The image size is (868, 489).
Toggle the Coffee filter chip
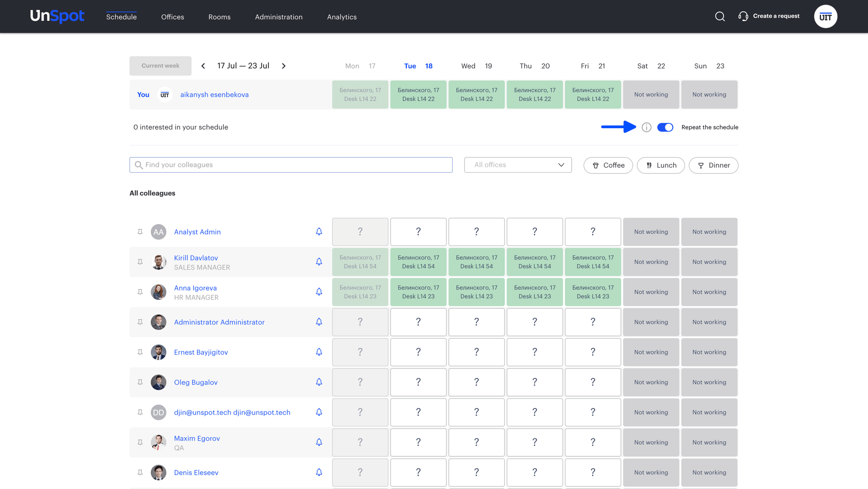coord(608,165)
